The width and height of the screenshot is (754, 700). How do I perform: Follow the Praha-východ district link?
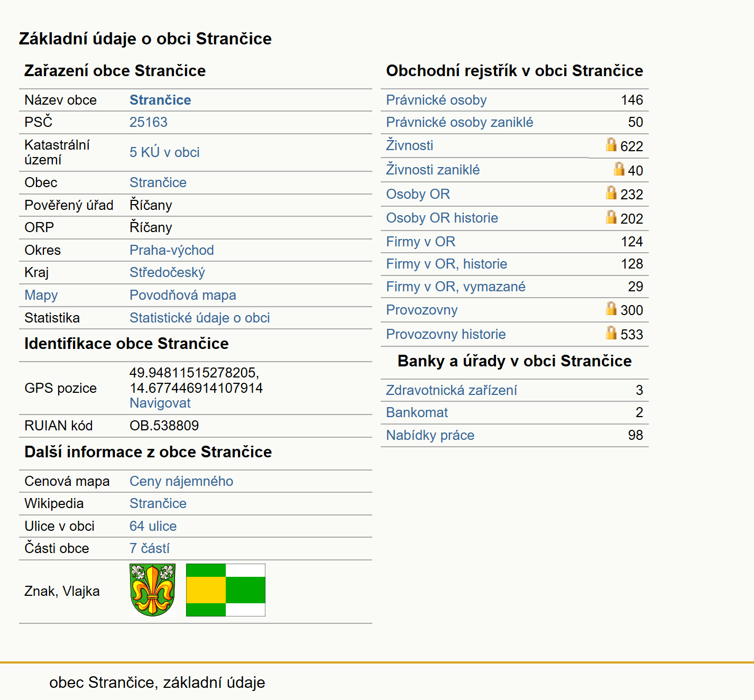pos(172,250)
